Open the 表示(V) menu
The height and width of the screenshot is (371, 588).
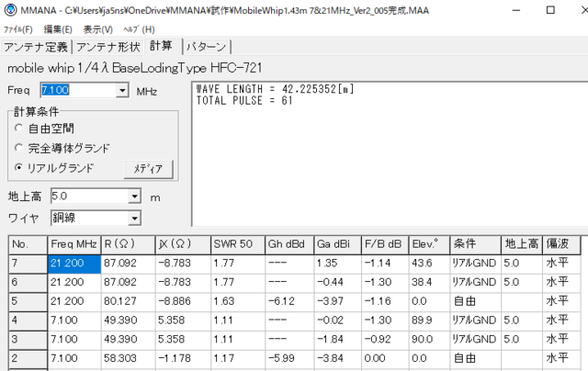98,29
